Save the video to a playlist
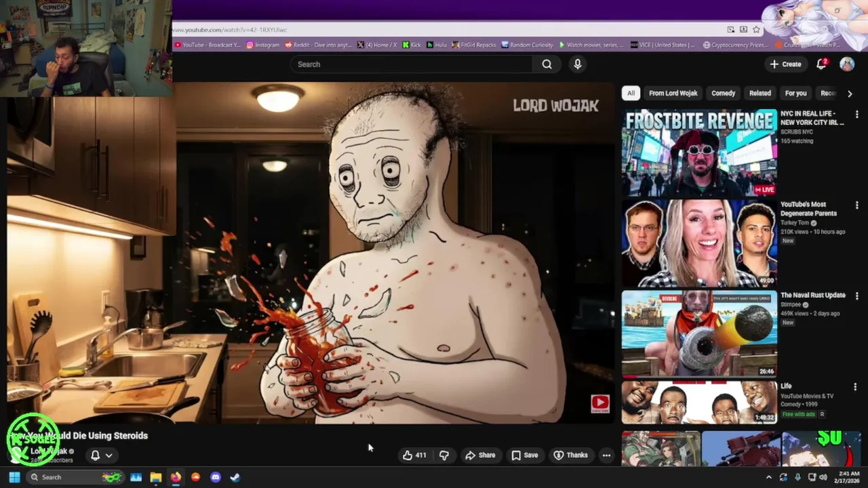Viewport: 868px width, 488px height. pyautogui.click(x=524, y=455)
